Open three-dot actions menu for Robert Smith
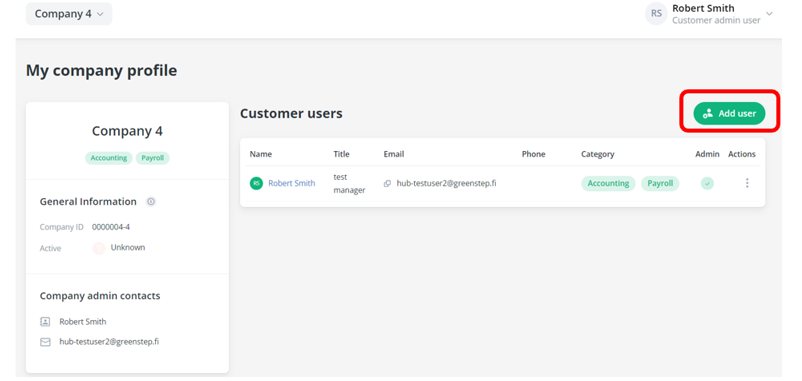This screenshot has height=381, width=802. [x=747, y=183]
